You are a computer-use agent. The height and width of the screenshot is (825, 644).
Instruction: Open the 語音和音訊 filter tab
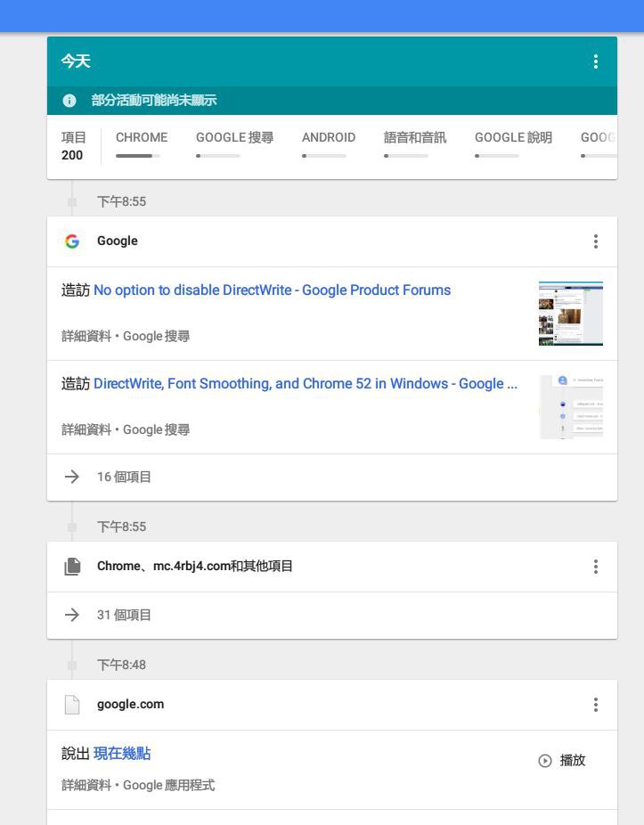[414, 138]
